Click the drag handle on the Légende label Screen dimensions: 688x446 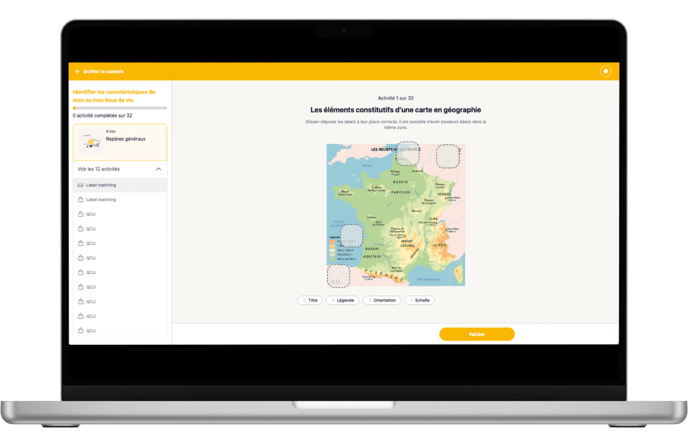point(333,300)
